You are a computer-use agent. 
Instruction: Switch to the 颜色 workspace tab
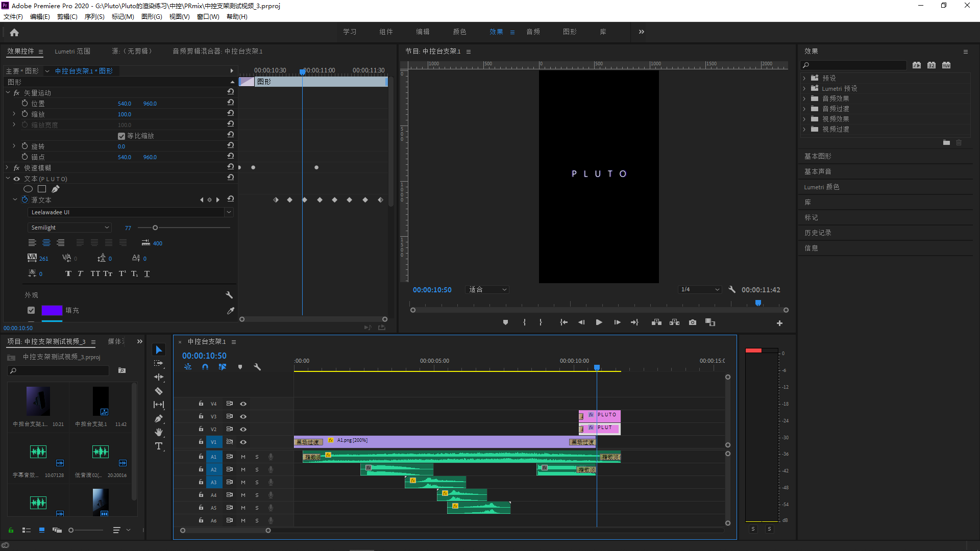pos(459,31)
